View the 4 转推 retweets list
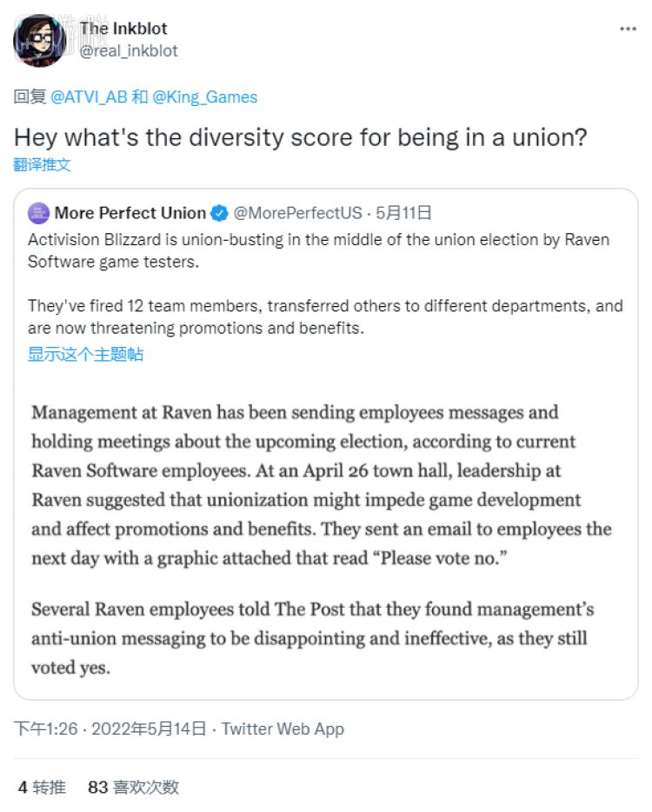Viewport: 652px width, 812px height. (x=42, y=787)
